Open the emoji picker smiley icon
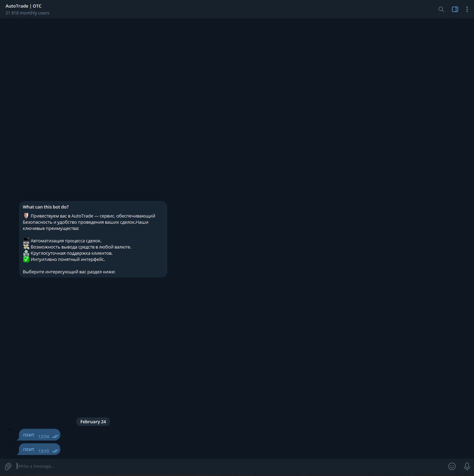The height and width of the screenshot is (476, 474). (x=452, y=466)
